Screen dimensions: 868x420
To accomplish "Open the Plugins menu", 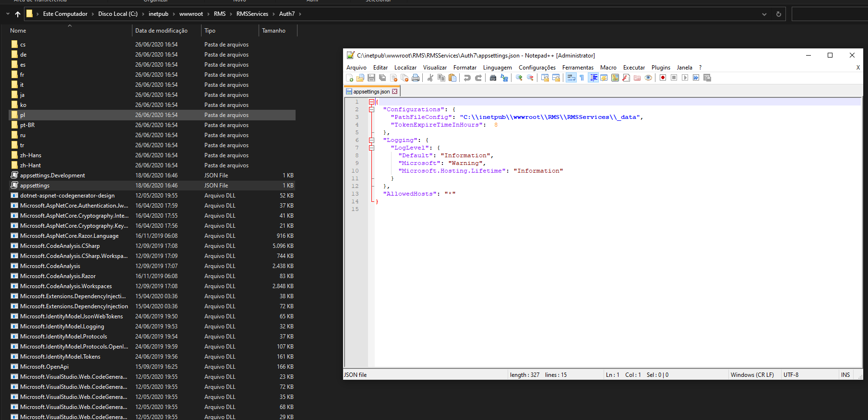I will click(x=661, y=68).
